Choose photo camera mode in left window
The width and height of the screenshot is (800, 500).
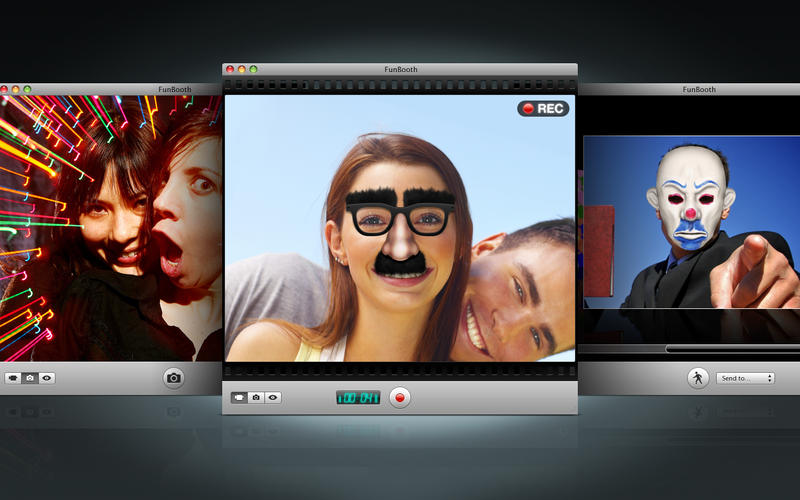[x=30, y=378]
